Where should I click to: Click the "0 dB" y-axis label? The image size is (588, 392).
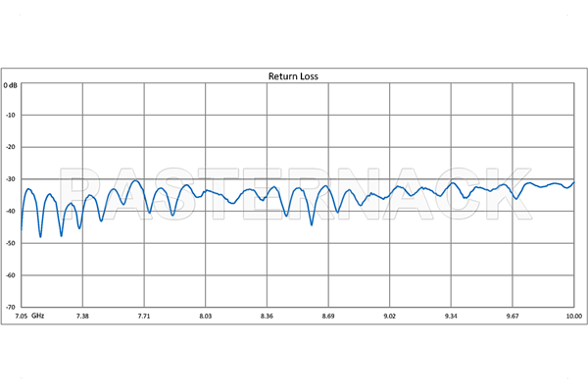click(x=10, y=85)
